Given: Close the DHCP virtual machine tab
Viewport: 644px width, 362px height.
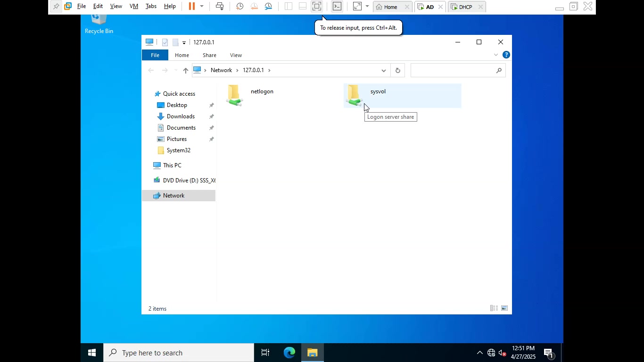Looking at the screenshot, I should pos(480,7).
